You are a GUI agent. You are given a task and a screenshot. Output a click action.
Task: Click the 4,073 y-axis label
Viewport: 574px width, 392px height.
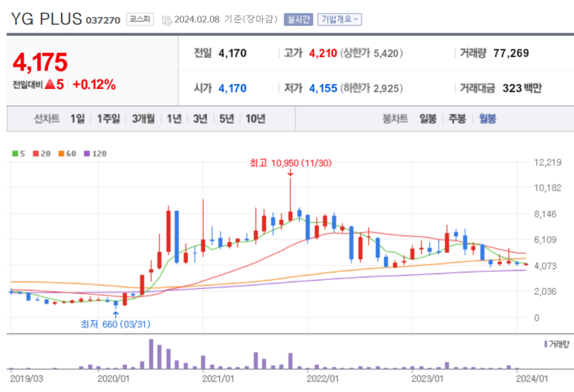546,266
